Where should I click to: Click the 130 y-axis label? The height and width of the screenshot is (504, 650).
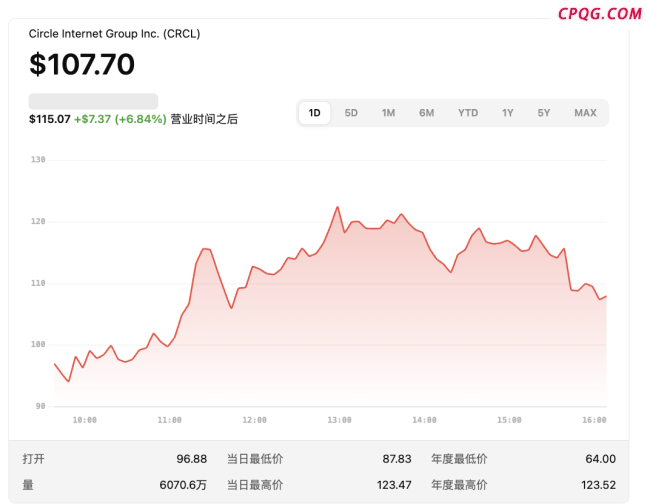[38, 160]
